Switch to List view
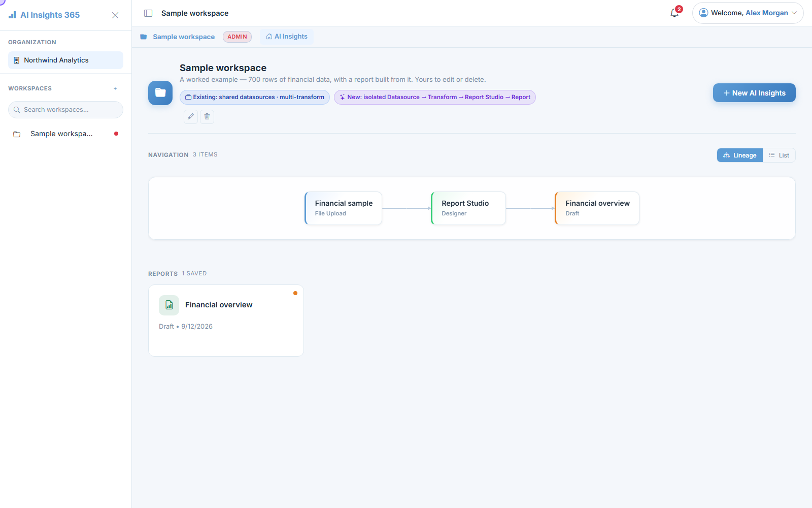812x508 pixels. [x=779, y=155]
